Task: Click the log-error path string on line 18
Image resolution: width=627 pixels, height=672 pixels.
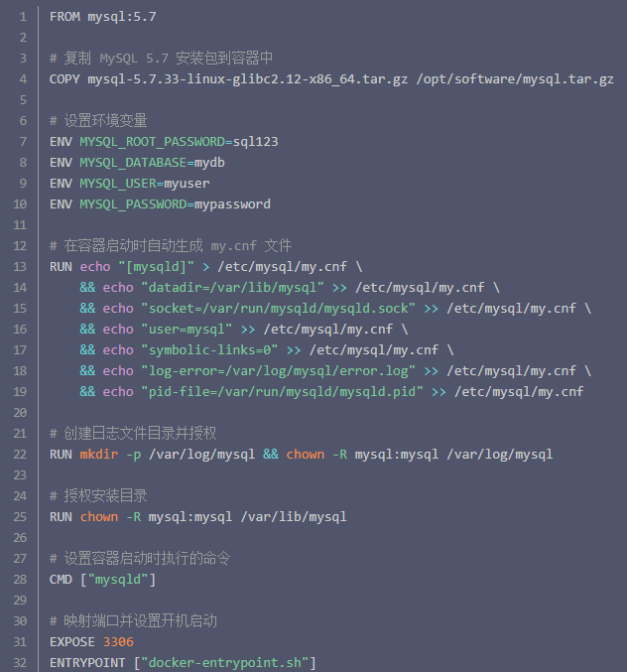Action: click(279, 371)
